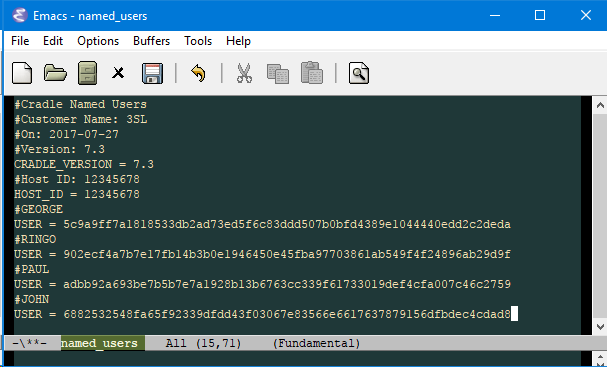
Task: Click the line '#Host ID: 12345678'
Action: pyautogui.click(x=77, y=179)
